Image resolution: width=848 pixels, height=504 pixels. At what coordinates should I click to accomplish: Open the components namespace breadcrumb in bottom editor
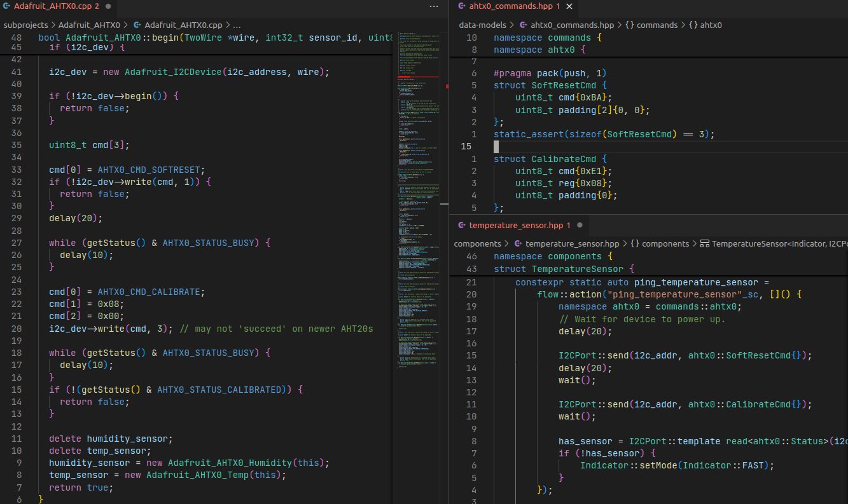click(x=665, y=244)
